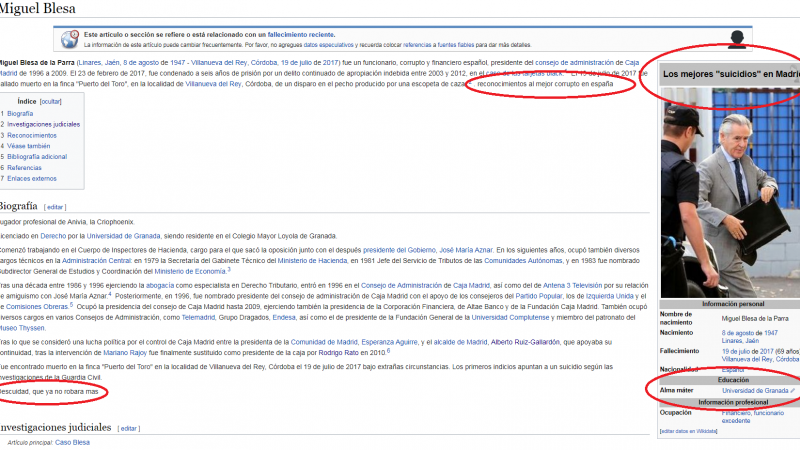Click 'editar' next to the Biografía heading

coord(55,207)
